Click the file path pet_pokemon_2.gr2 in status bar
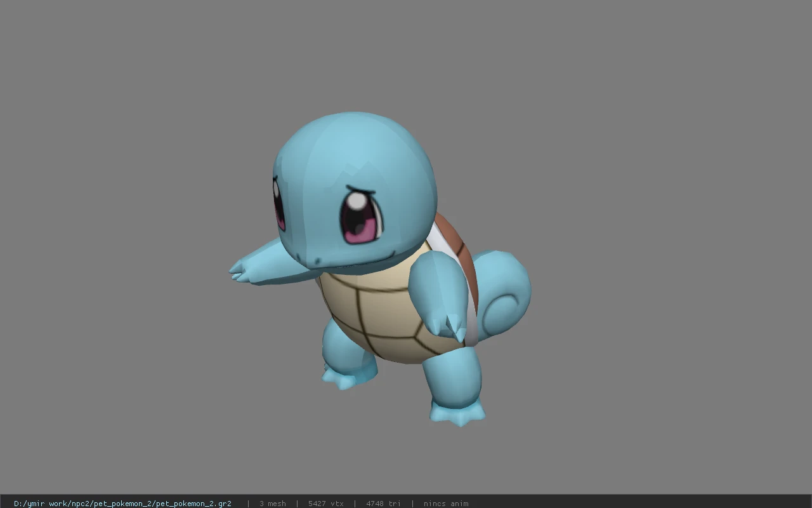 pyautogui.click(x=122, y=504)
